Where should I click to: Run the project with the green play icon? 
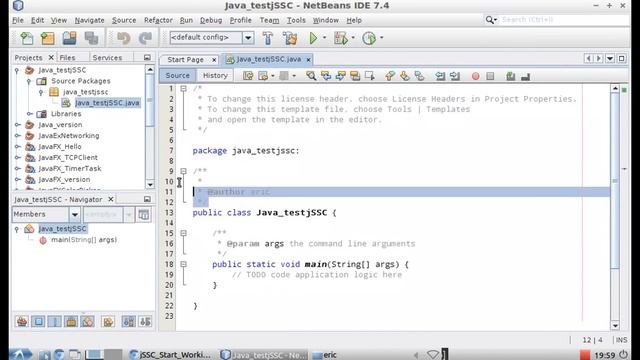[x=313, y=38]
